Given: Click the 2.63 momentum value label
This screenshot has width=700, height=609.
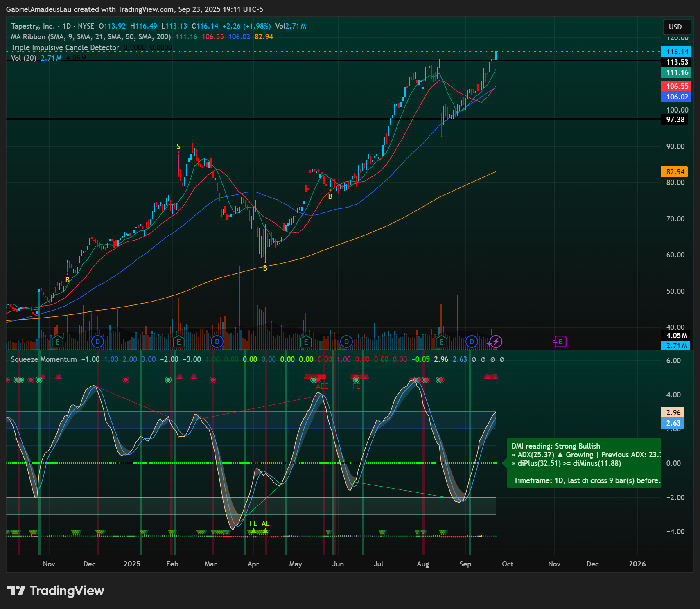Looking at the screenshot, I should tap(673, 423).
